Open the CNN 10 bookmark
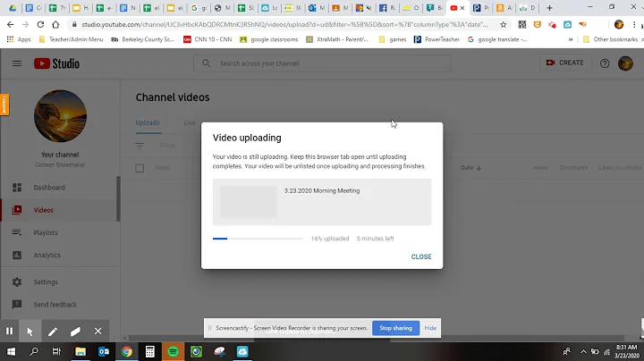644x361 pixels. (208, 39)
